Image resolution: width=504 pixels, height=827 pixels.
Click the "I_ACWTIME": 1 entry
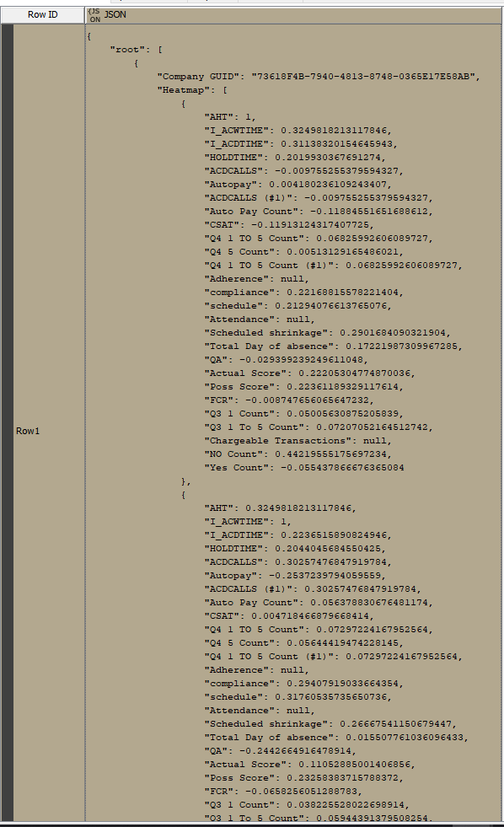248,522
